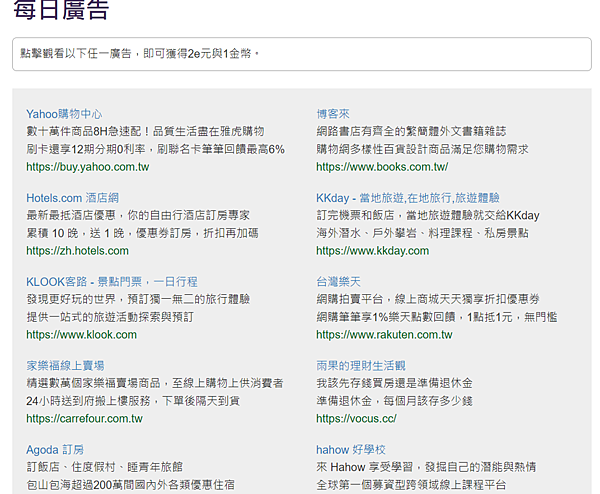The width and height of the screenshot is (600, 494).
Task: Select text 訂飯店、住度假村、睡青年旅館
Action: (104, 467)
